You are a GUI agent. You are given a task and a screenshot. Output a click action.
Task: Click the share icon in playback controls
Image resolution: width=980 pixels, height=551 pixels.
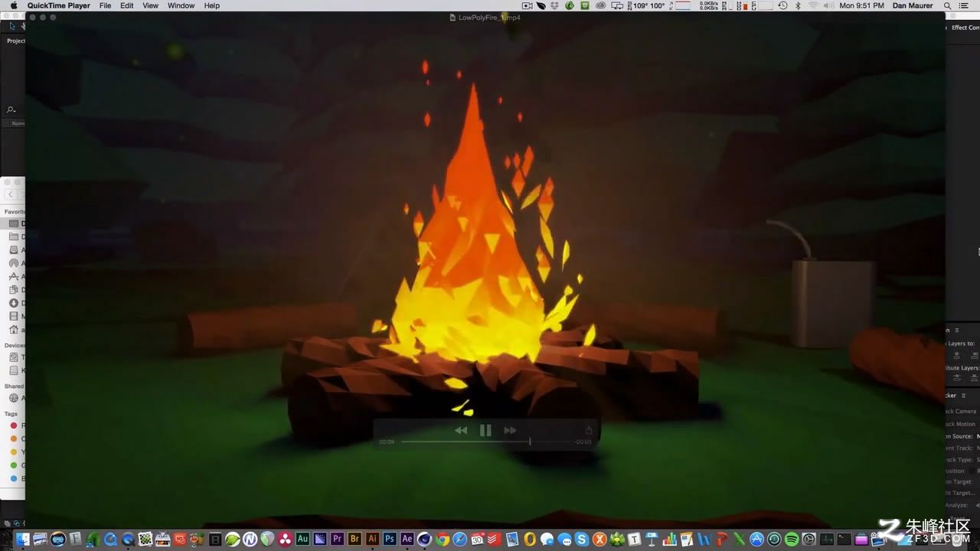coord(589,430)
